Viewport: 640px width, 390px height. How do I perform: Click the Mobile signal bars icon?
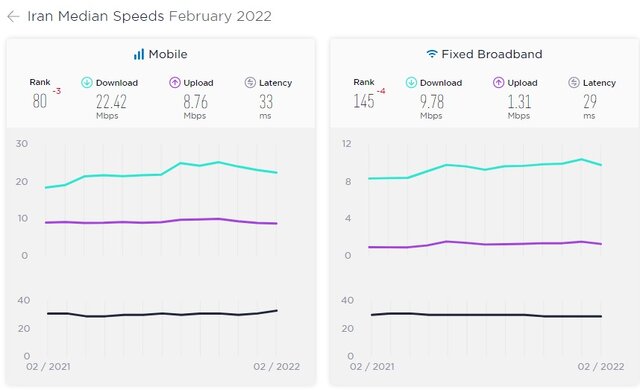click(139, 54)
